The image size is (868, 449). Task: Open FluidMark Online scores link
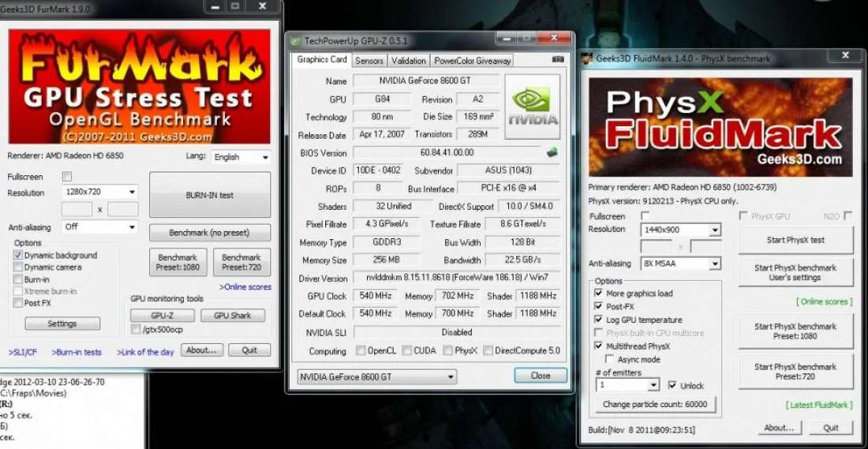(823, 301)
